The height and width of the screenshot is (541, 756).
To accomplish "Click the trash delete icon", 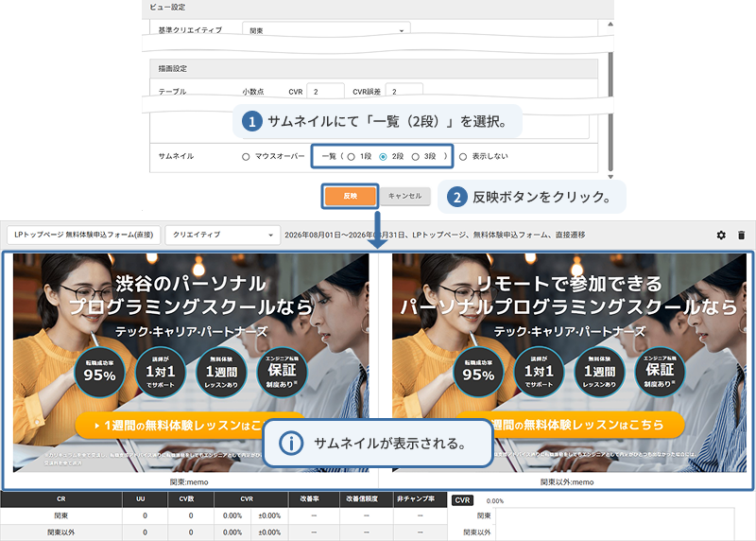I will click(741, 235).
